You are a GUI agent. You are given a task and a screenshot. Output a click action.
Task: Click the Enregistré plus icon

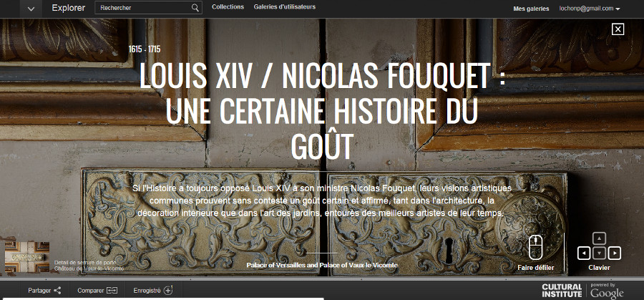[168, 290]
